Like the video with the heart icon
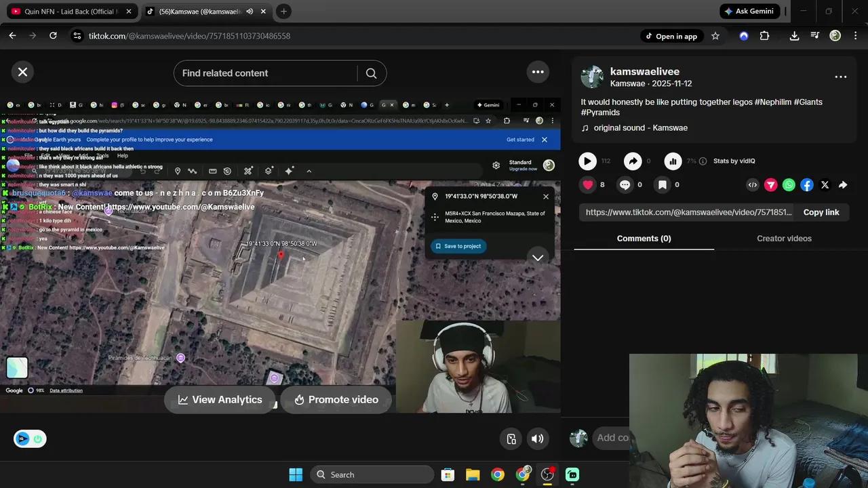The height and width of the screenshot is (488, 868). tap(588, 184)
